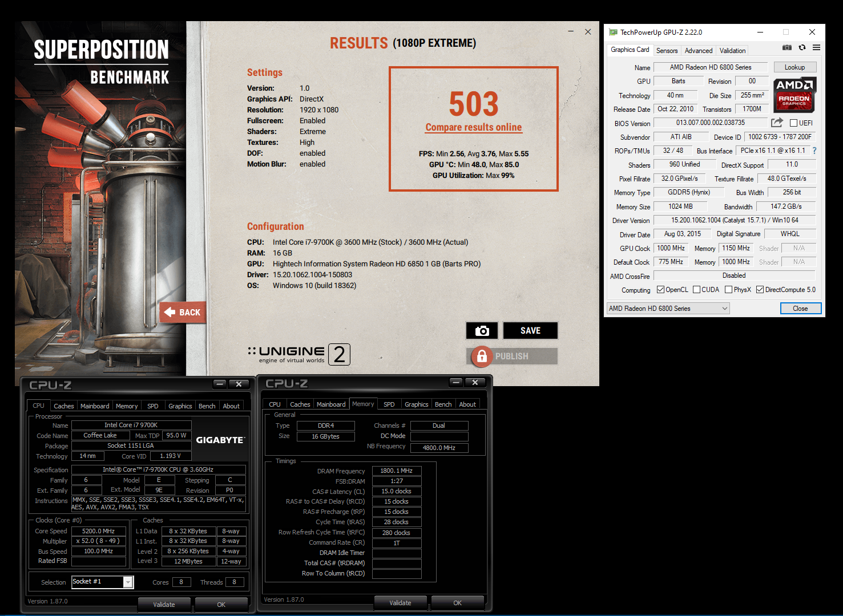Open the Validation tab in GPU-Z
Viewport: 843px width, 616px height.
[x=732, y=51]
